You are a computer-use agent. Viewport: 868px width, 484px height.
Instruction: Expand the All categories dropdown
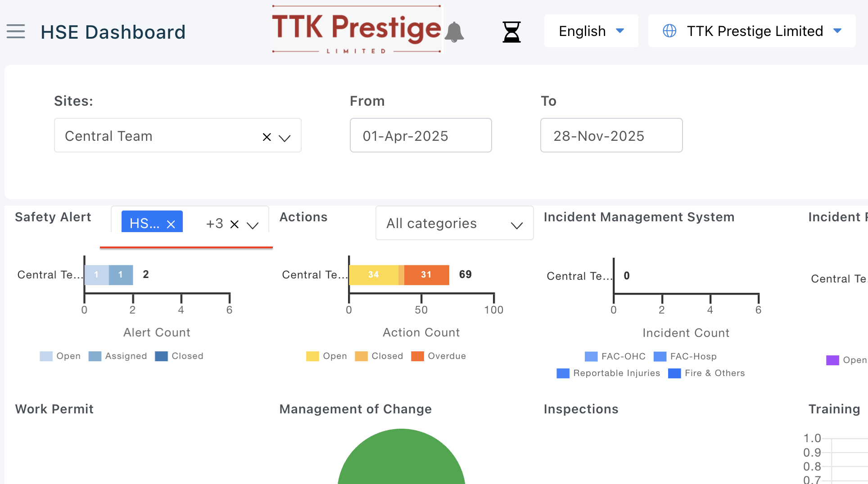click(517, 225)
